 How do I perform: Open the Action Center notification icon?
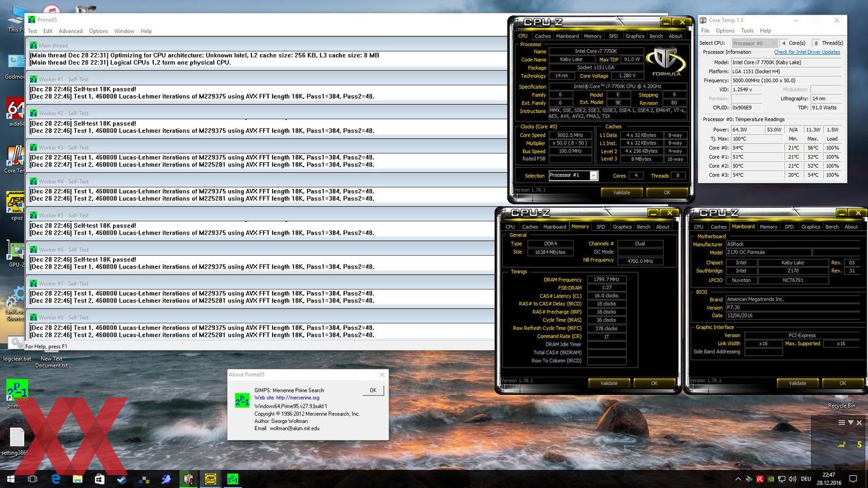853,478
